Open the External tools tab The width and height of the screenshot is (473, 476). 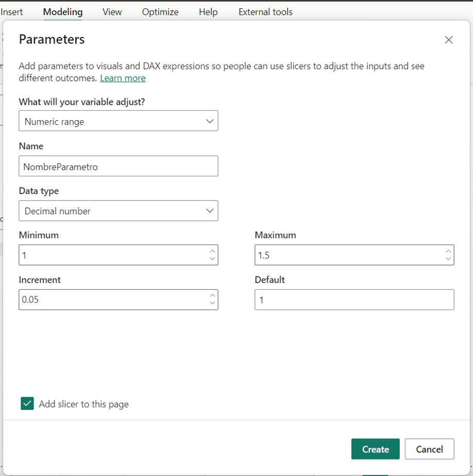[265, 12]
